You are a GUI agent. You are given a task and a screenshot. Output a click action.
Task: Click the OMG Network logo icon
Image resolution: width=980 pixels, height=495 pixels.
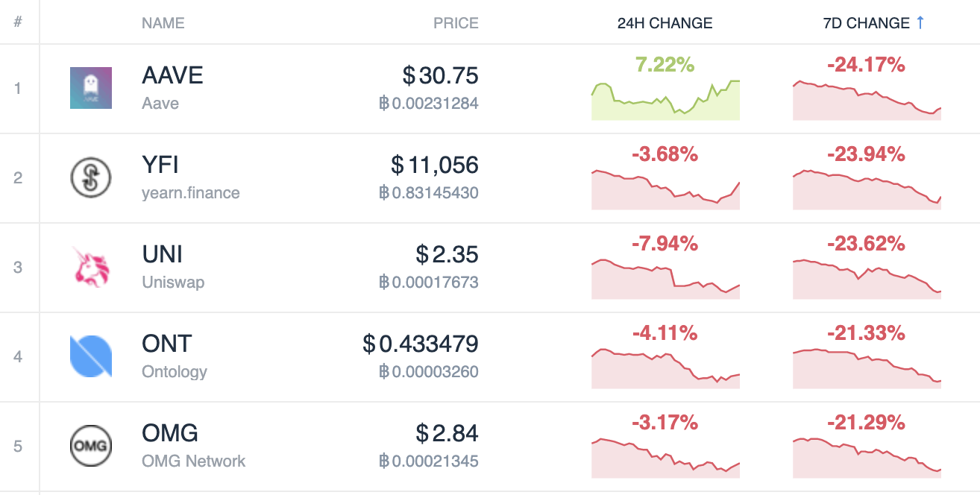(90, 446)
